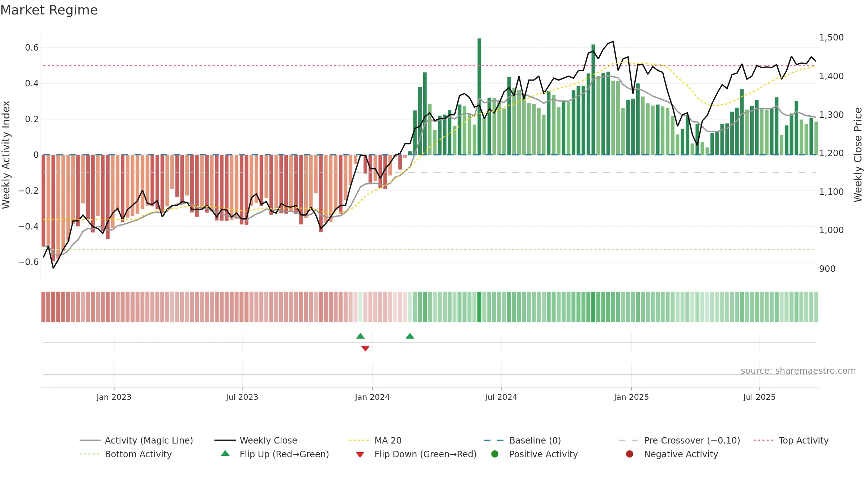The height and width of the screenshot is (488, 868).
Task: Click the −0.6 activity axis label
Action: [x=29, y=262]
